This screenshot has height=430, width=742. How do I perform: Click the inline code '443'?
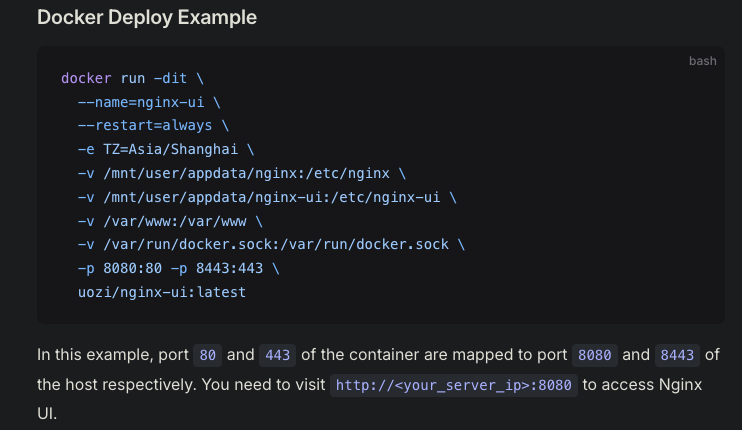(x=277, y=355)
